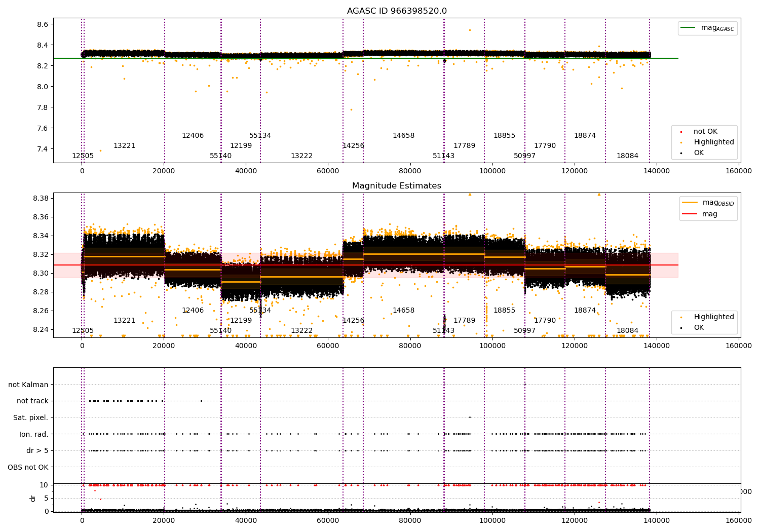Click OBSID label 14658 in top plot
Screen dimensions: 760x532
point(403,136)
